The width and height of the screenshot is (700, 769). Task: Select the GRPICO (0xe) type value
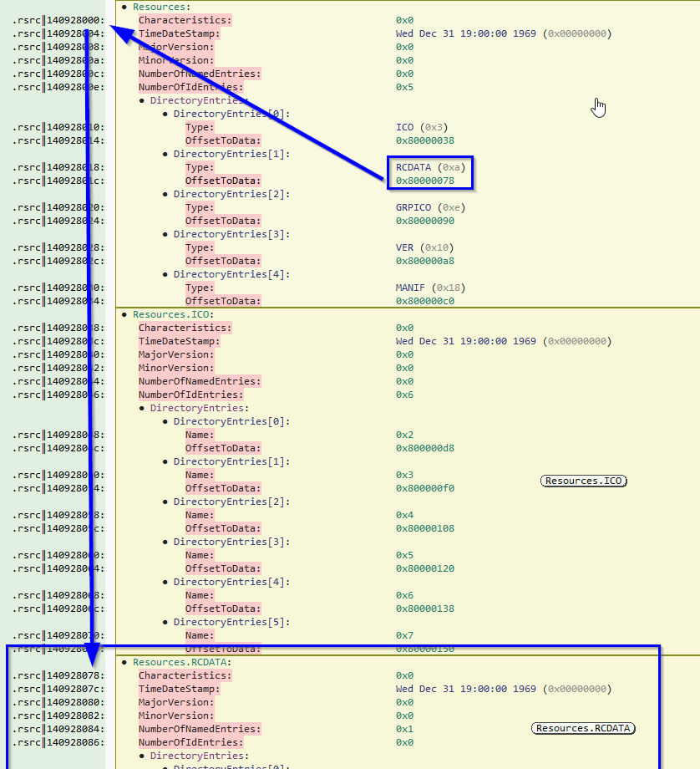pos(430,207)
